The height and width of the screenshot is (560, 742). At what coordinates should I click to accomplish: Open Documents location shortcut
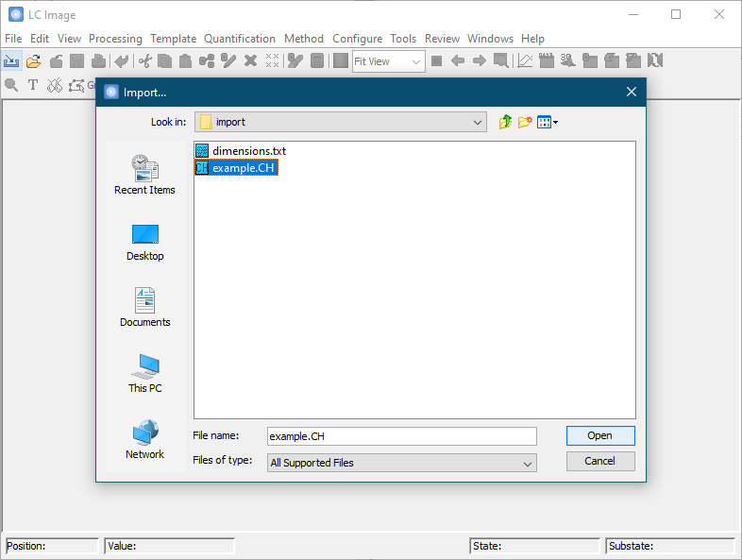144,308
